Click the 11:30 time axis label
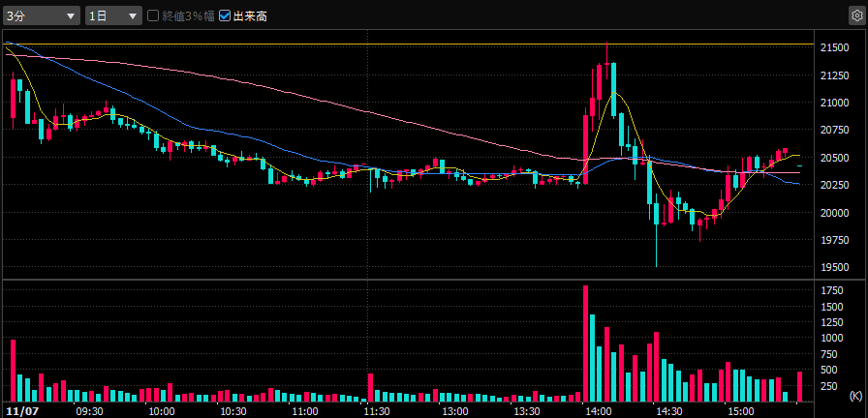Screen dimensions: 868x418 377,411
